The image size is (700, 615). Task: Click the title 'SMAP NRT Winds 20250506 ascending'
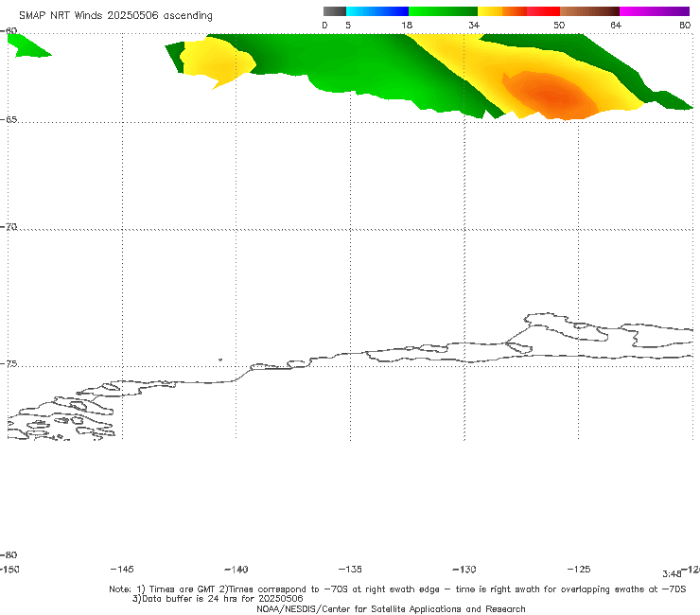tap(115, 16)
